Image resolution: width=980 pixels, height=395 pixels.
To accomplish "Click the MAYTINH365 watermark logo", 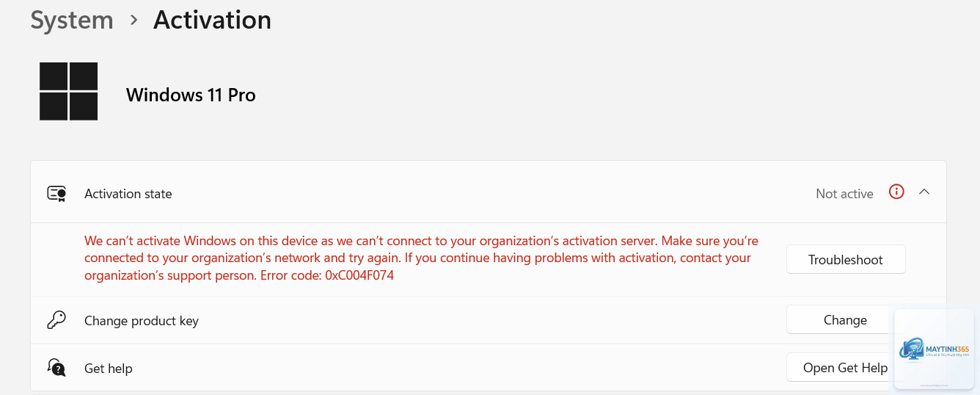I will [935, 349].
